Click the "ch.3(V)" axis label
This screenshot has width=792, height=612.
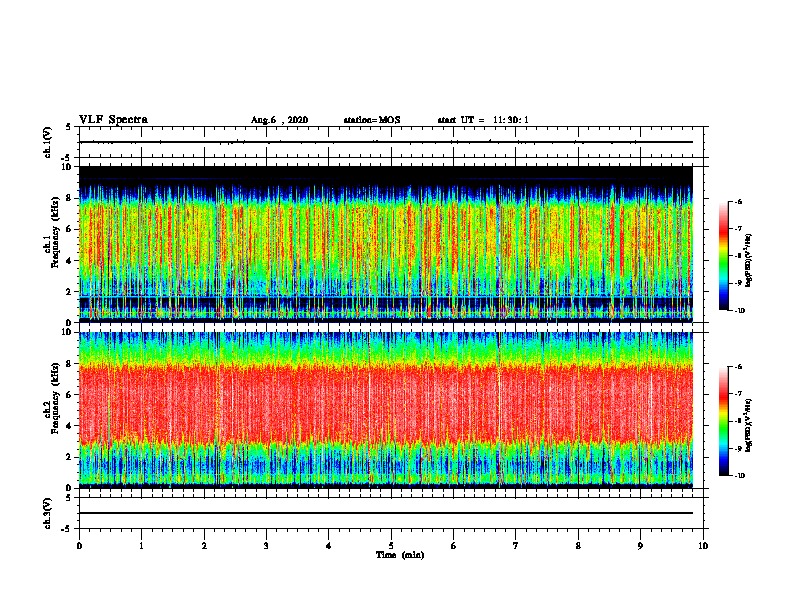[48, 513]
